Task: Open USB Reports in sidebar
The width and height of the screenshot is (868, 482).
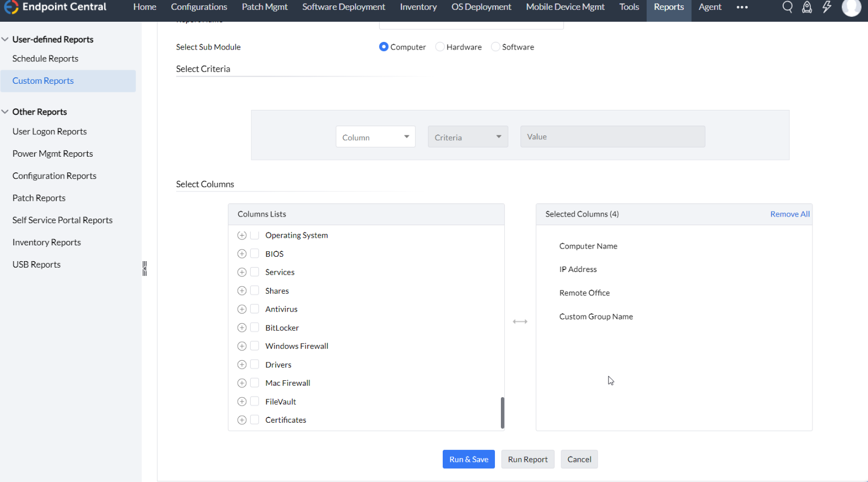Action: 36,264
